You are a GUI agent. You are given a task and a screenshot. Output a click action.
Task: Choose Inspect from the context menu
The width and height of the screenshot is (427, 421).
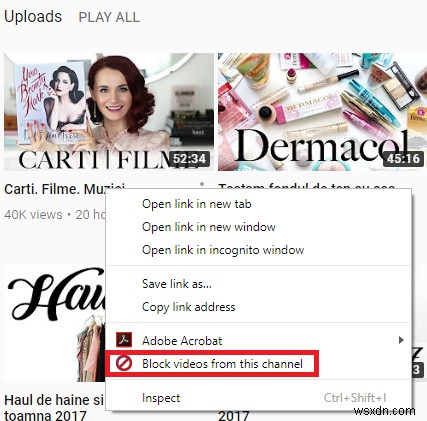pos(161,398)
